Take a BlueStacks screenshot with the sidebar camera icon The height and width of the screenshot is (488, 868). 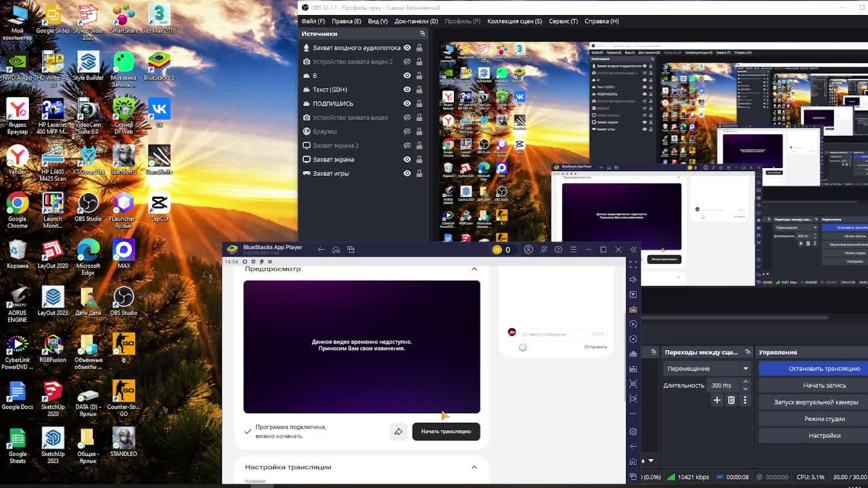click(633, 384)
